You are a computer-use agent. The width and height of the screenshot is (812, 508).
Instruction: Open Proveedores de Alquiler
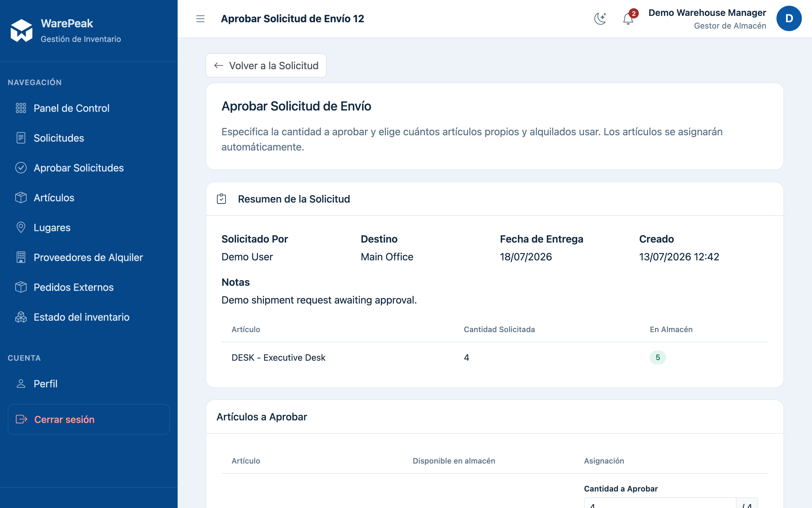click(88, 257)
